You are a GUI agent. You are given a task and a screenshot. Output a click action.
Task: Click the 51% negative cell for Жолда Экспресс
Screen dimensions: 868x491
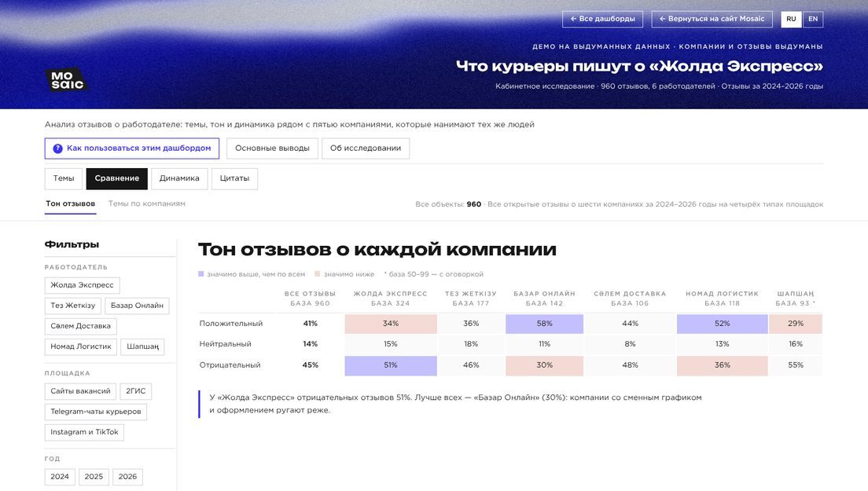391,365
